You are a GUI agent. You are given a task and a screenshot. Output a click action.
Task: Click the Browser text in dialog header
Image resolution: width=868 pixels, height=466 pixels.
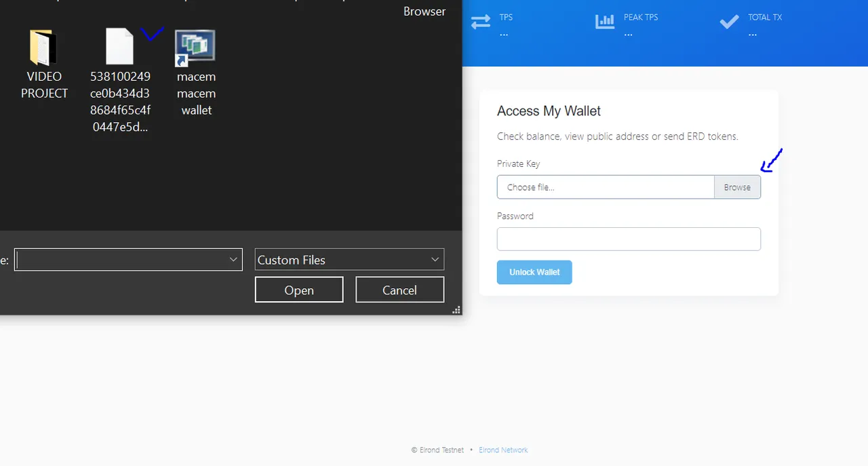coord(425,12)
